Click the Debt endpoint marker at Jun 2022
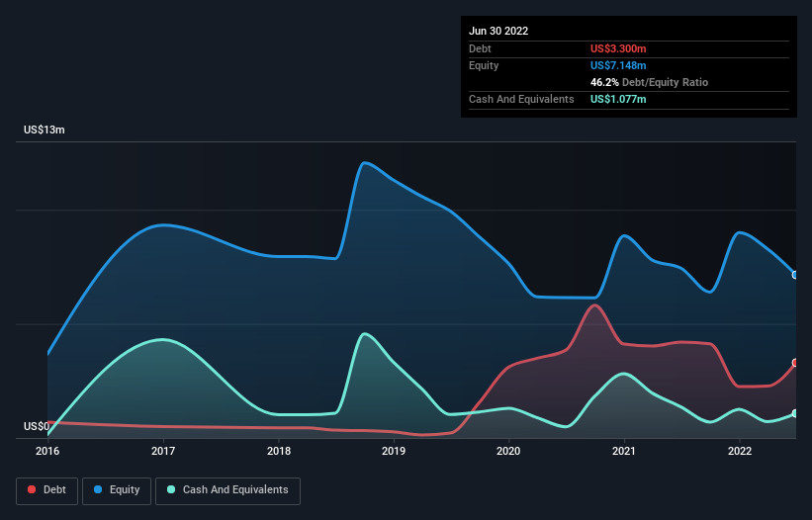Viewport: 812px width, 520px height. [x=795, y=363]
